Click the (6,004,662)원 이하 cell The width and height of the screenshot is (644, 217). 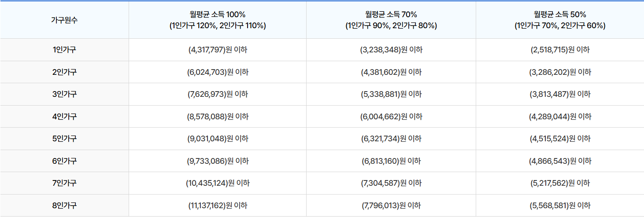pos(391,117)
